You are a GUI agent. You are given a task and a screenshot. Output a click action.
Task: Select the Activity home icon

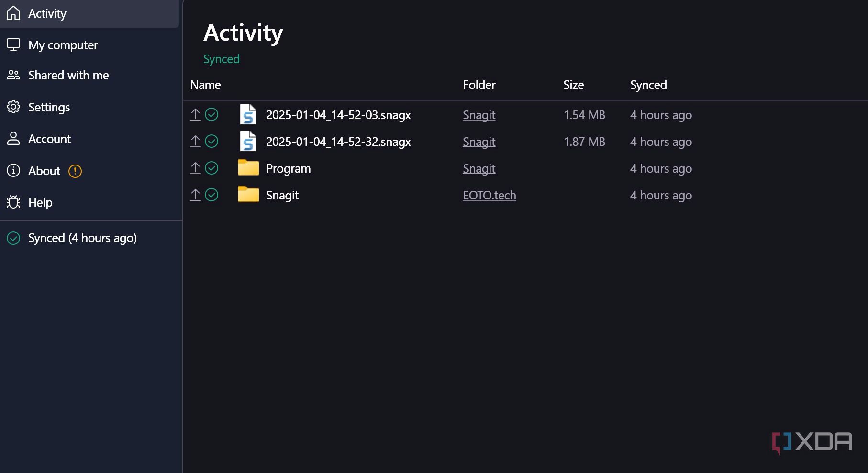[13, 13]
